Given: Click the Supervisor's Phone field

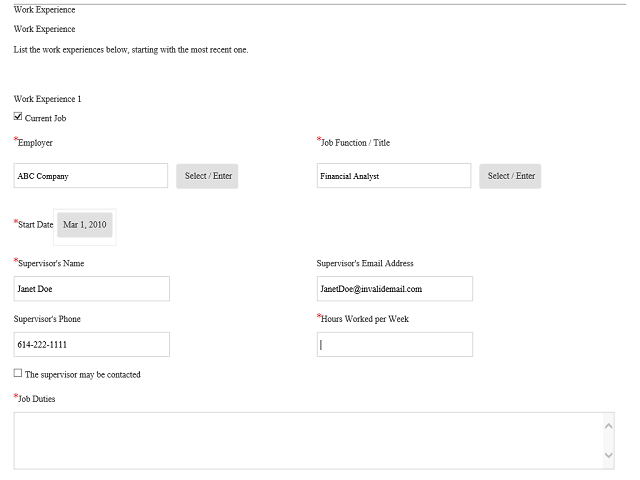Looking at the screenshot, I should pos(92,344).
